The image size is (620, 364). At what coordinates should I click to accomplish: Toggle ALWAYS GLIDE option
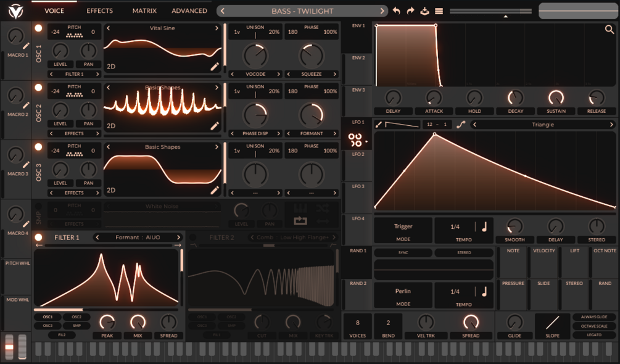pyautogui.click(x=594, y=317)
